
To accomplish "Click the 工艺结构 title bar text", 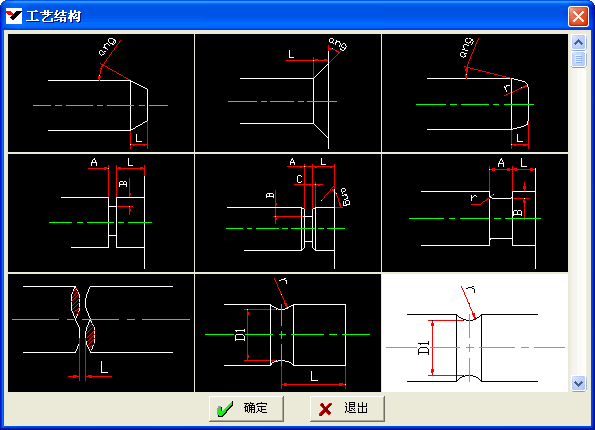I will pos(54,17).
